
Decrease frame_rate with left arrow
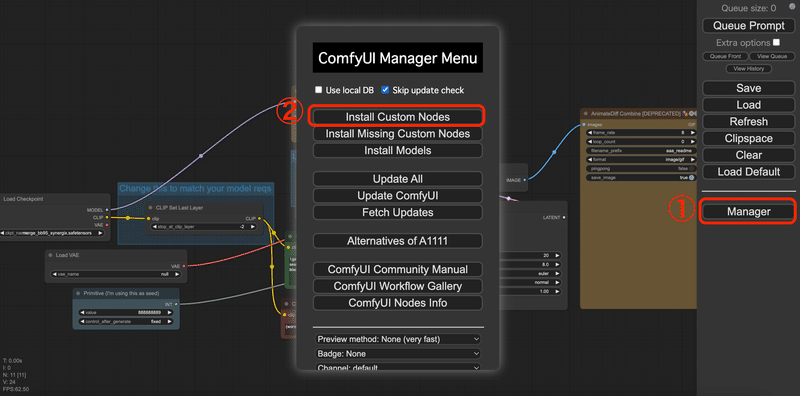click(590, 133)
